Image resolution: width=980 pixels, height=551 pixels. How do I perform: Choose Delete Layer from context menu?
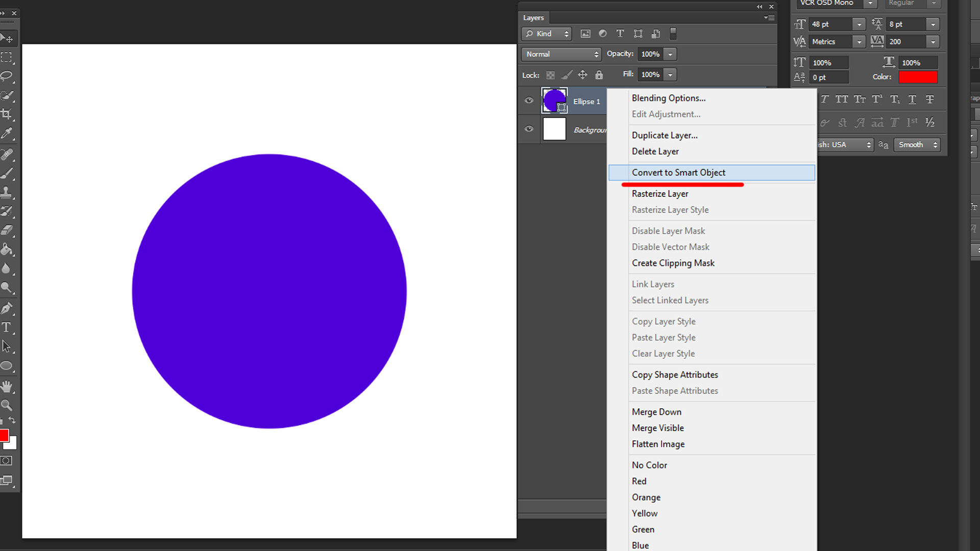(x=655, y=152)
